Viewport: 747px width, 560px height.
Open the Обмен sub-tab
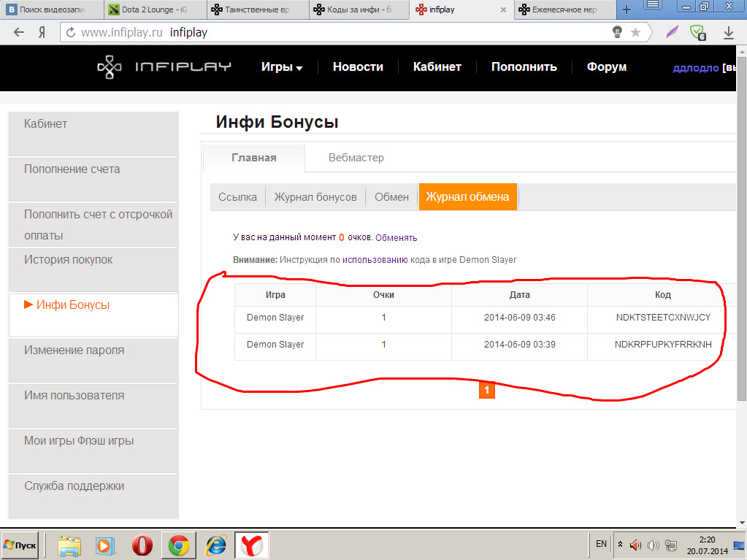coord(391,196)
